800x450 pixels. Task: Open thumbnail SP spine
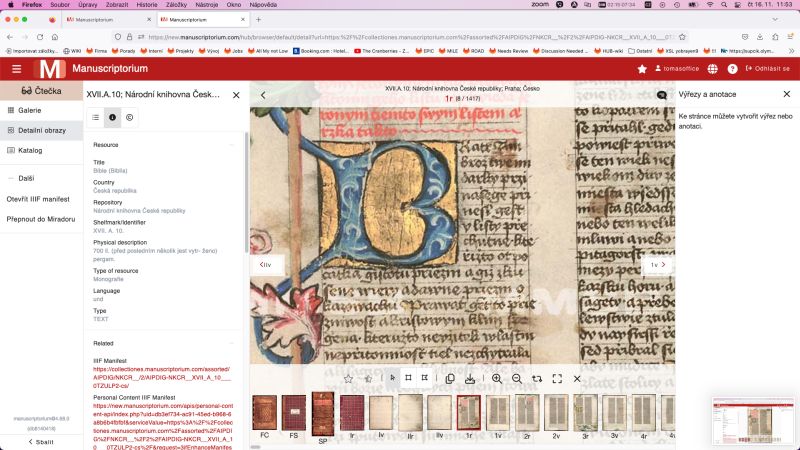click(x=323, y=414)
